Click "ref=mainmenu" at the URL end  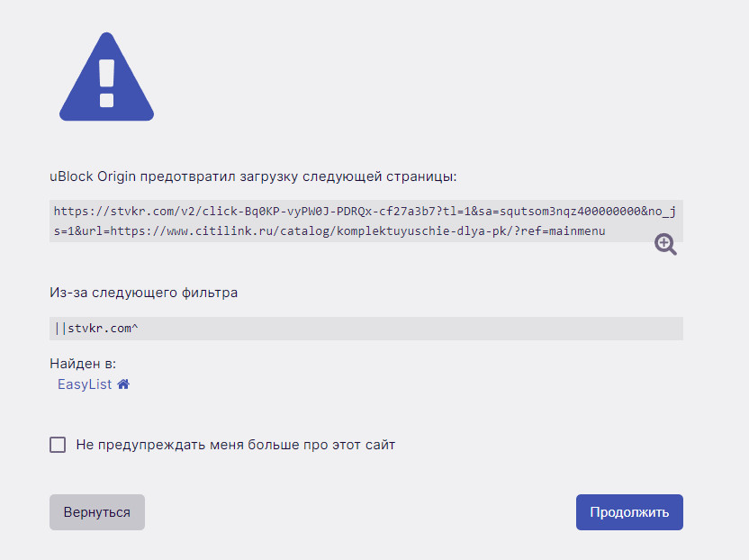(564, 231)
